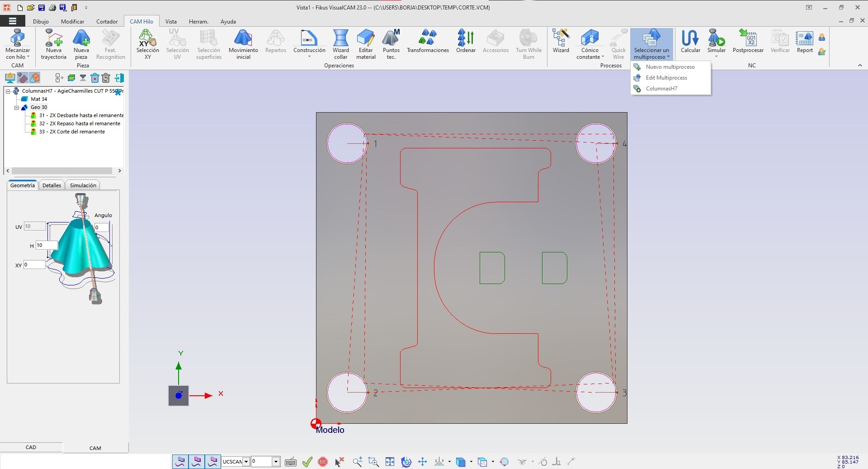
Task: Toggle the ESC stop button
Action: point(323,461)
